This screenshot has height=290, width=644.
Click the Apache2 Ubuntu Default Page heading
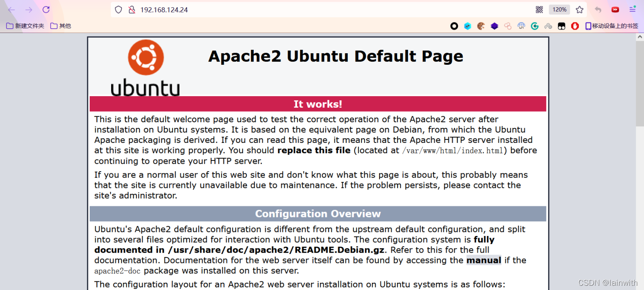pos(336,56)
